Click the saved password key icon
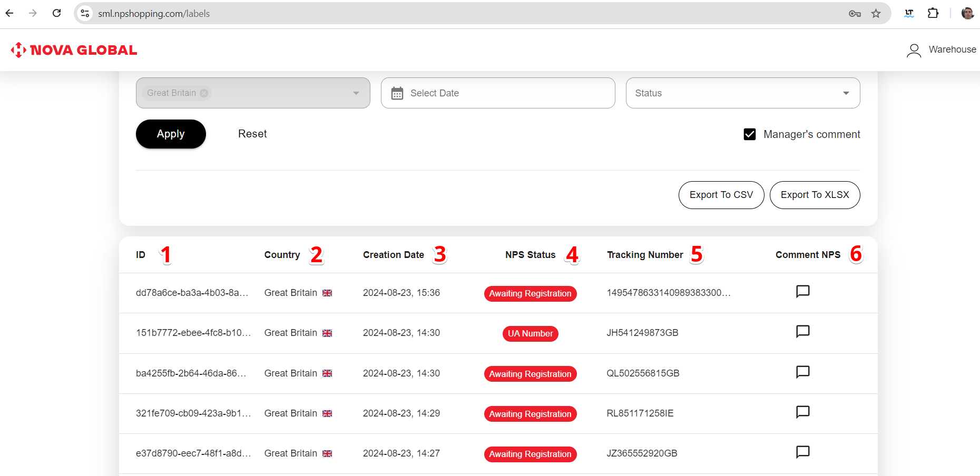 pos(855,14)
